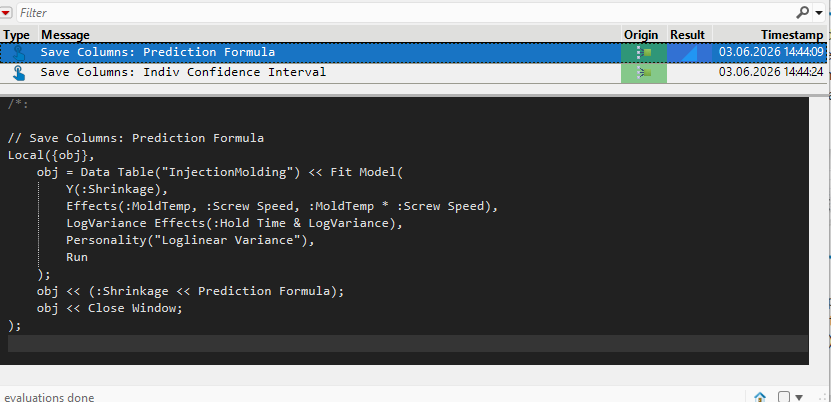The width and height of the screenshot is (831, 402).
Task: Toggle the checkbox in the status bar
Action: tap(784, 396)
